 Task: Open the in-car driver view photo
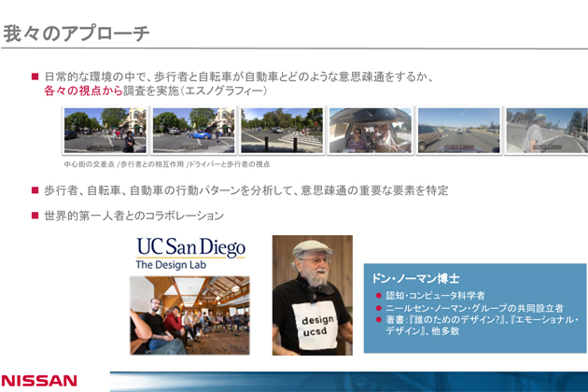coord(370,131)
